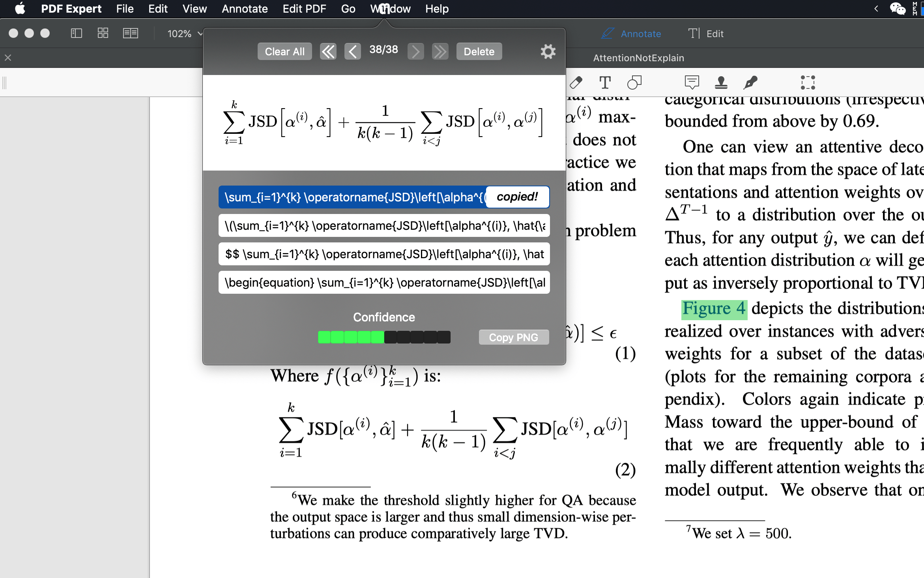Open the Edit PDF menu

coord(304,9)
